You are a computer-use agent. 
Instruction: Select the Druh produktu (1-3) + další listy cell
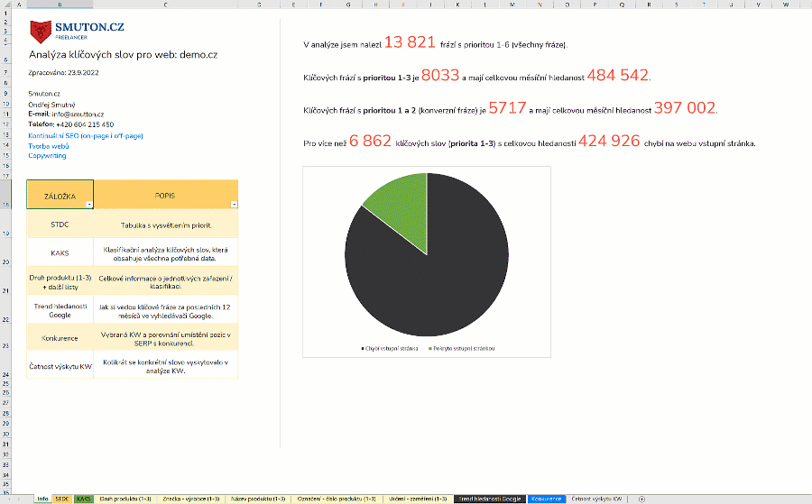[60, 281]
